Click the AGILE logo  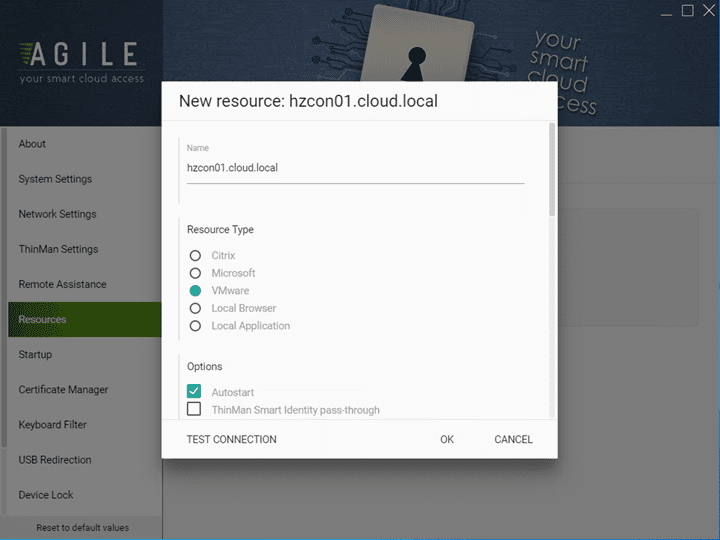tap(81, 62)
